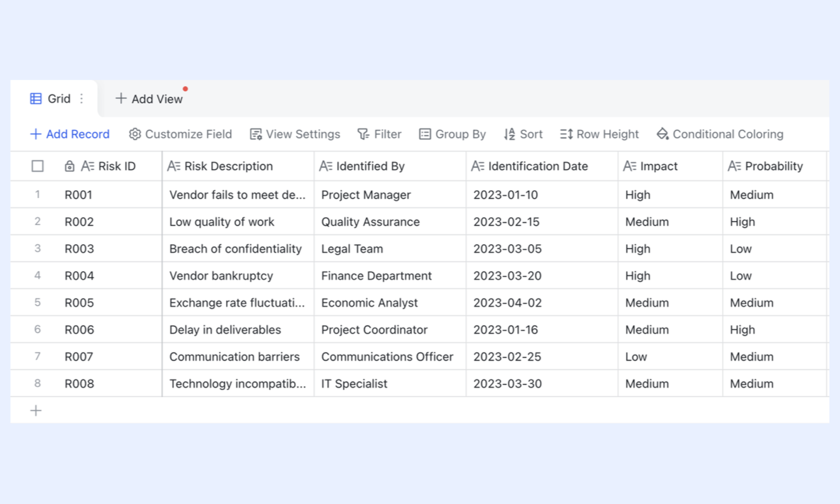Image resolution: width=840 pixels, height=504 pixels.
Task: Click the 'Delay in deliverables' cell
Action: pos(238,330)
